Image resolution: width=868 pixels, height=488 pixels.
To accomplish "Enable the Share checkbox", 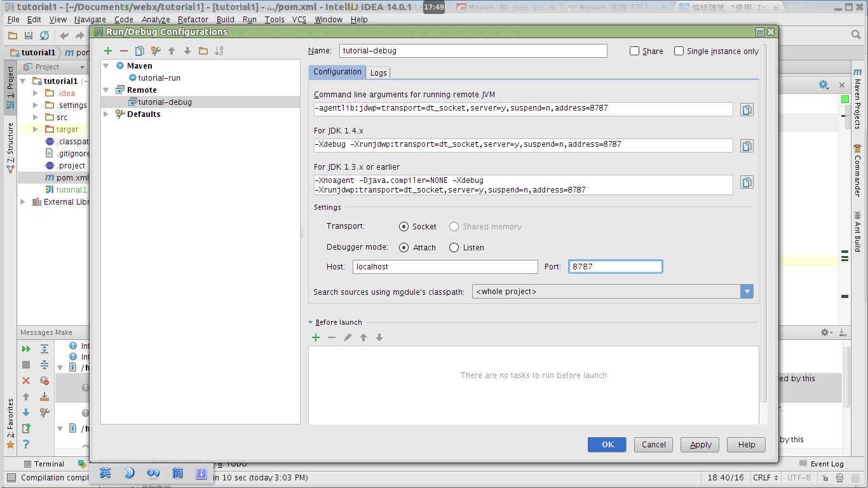I will (x=634, y=51).
